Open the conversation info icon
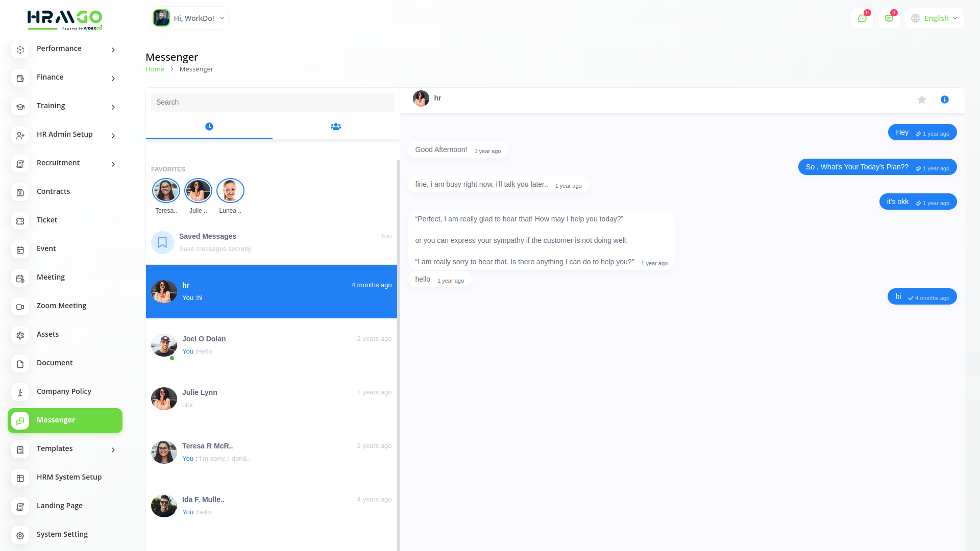Viewport: 980px width, 551px height. click(x=944, y=100)
